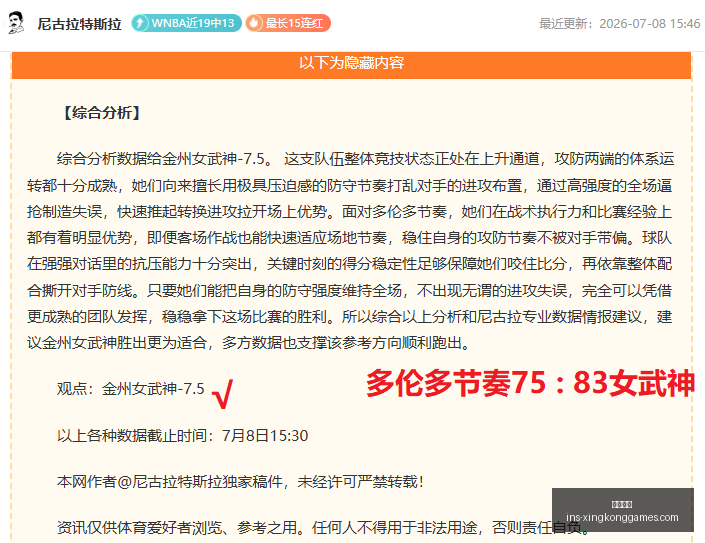Select the 资讯仅供体育爱好者浏览 disclaimer line

(323, 528)
